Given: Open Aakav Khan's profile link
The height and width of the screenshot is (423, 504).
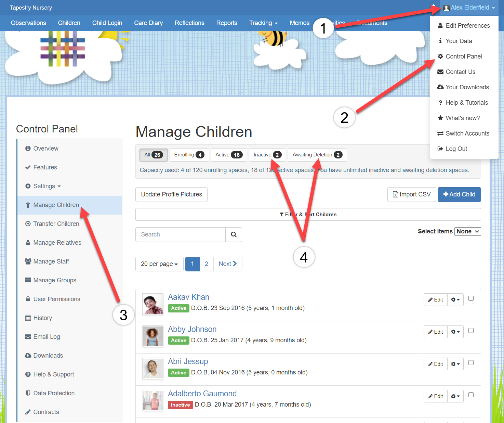Looking at the screenshot, I should (188, 297).
